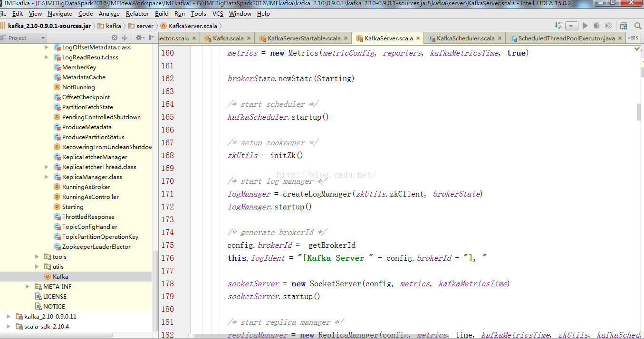Viewport: 644px width, 339px height.
Task: Select PartitionFetchState in project tree
Action: (87, 107)
